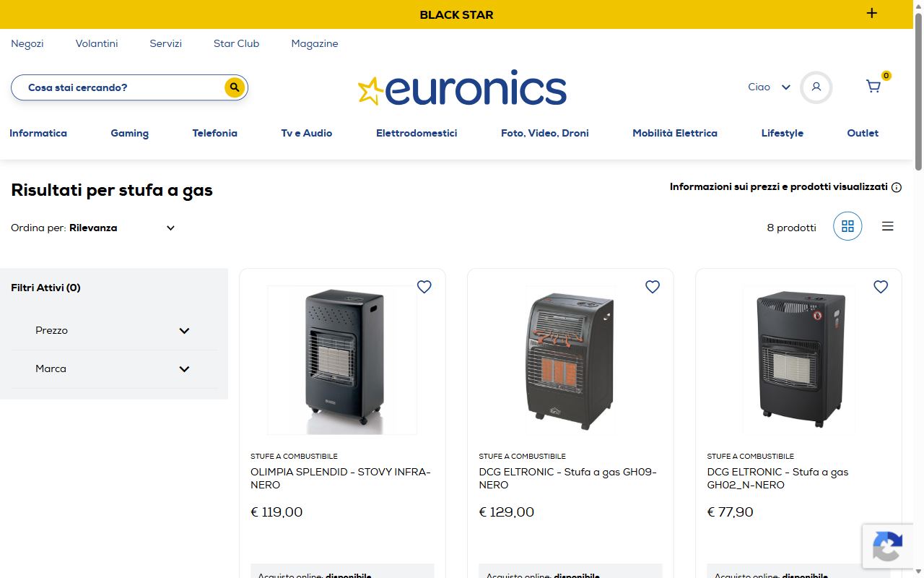The image size is (924, 578).
Task: Open the Mobilità Elettrica menu
Action: point(675,133)
